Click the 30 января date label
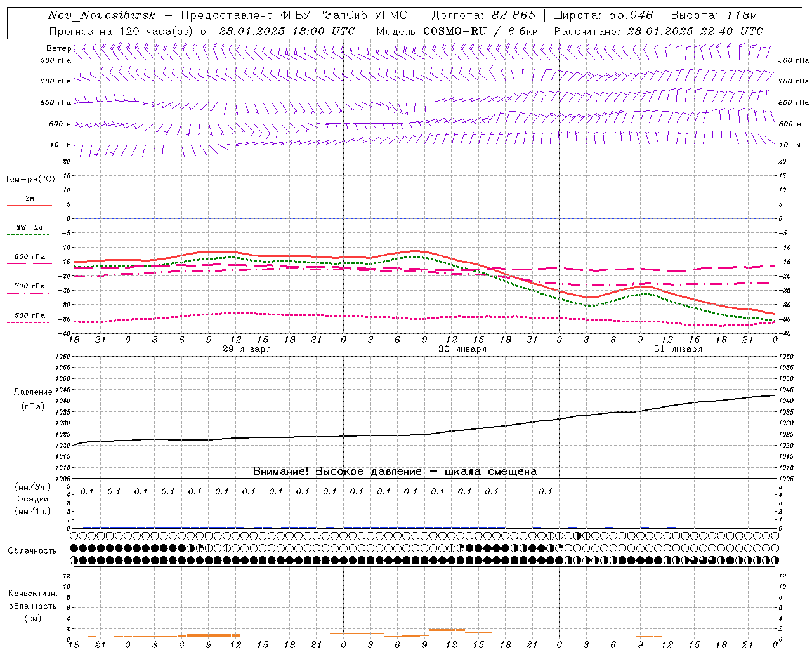This screenshot has width=812, height=650. click(x=462, y=349)
